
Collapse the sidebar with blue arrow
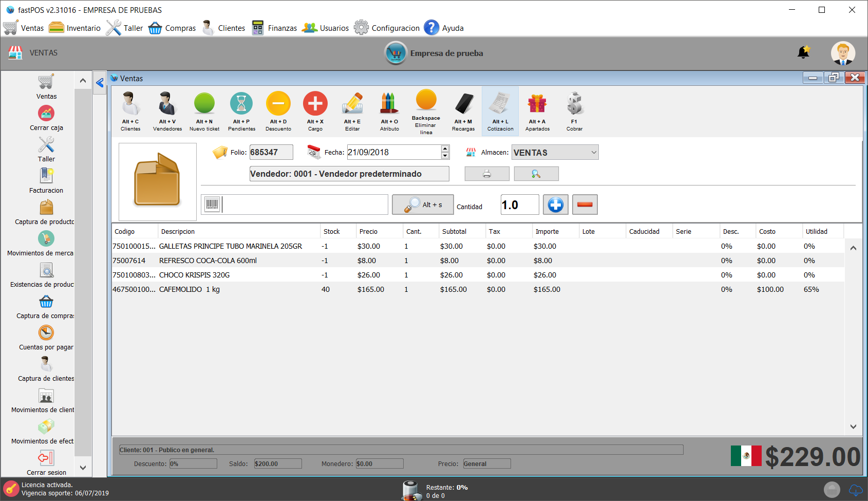(100, 83)
